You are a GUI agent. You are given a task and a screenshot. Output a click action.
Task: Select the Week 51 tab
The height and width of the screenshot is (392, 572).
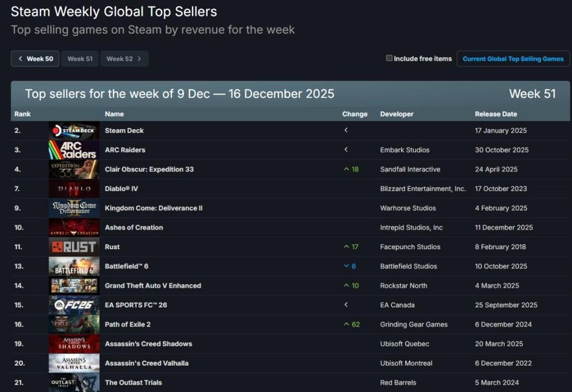[x=80, y=59]
